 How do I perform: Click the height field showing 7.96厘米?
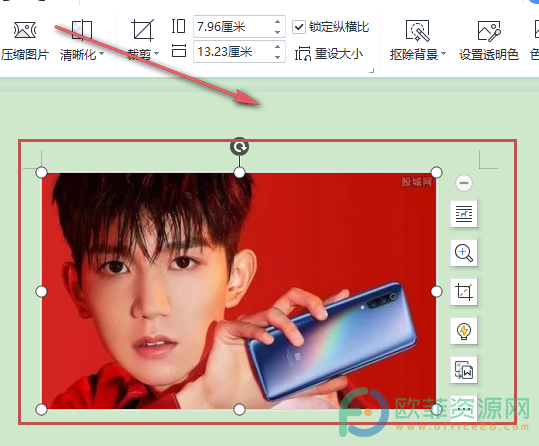coord(239,26)
